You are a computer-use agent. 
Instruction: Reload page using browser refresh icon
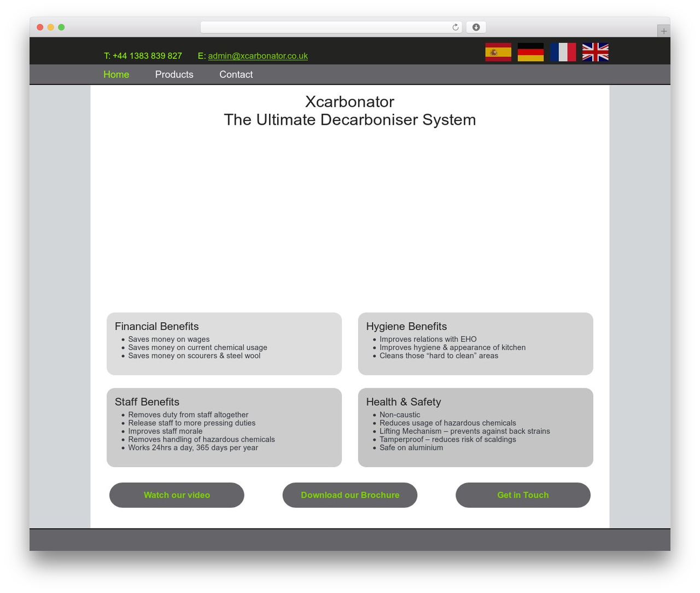coord(456,27)
